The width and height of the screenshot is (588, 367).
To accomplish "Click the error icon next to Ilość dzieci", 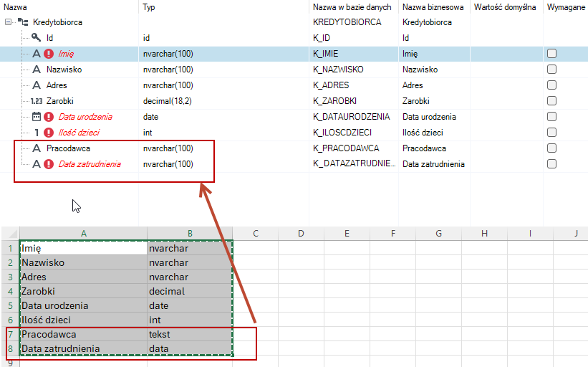I will 49,133.
